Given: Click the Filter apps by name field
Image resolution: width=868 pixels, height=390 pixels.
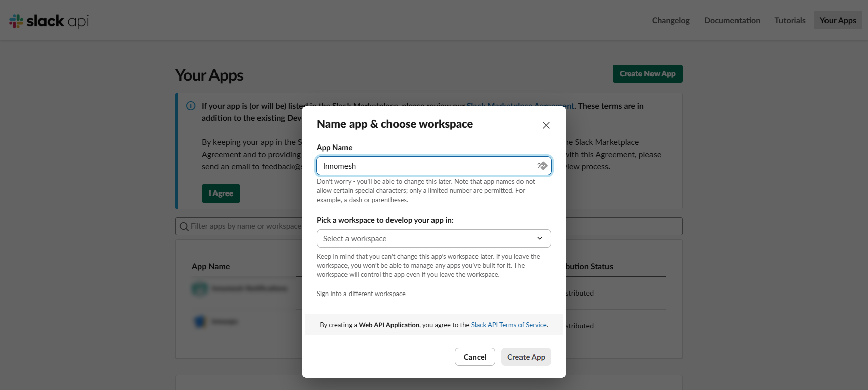Looking at the screenshot, I should [x=429, y=226].
